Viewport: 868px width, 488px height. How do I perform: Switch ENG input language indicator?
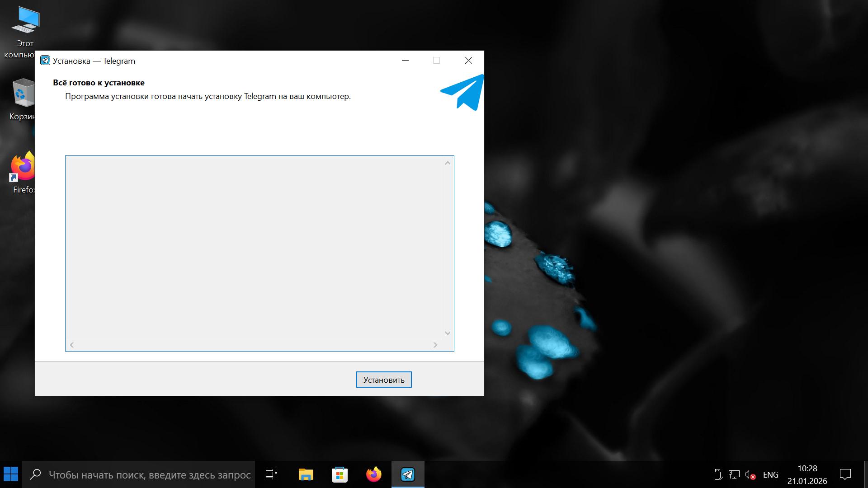tap(770, 475)
